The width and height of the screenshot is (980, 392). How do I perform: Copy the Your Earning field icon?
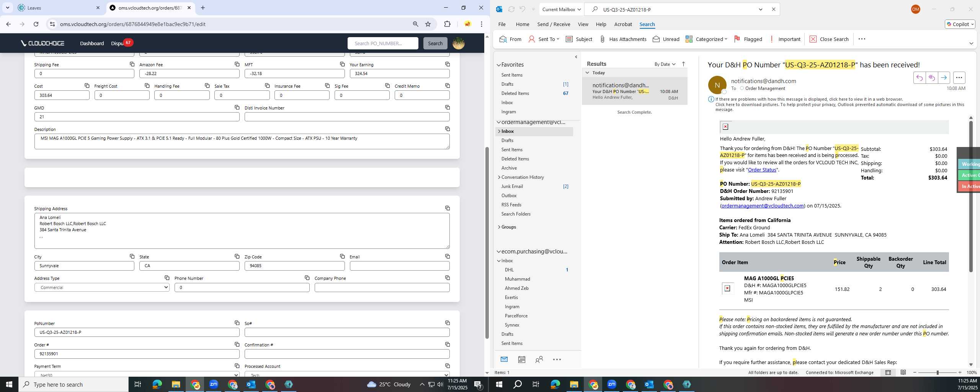coord(448,64)
